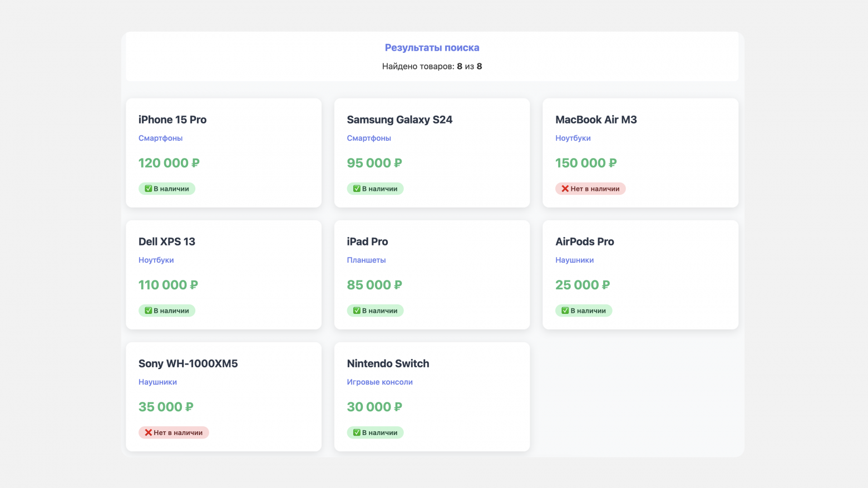Click the 35 000 ₽ price
The height and width of the screenshot is (488, 868).
pyautogui.click(x=166, y=407)
